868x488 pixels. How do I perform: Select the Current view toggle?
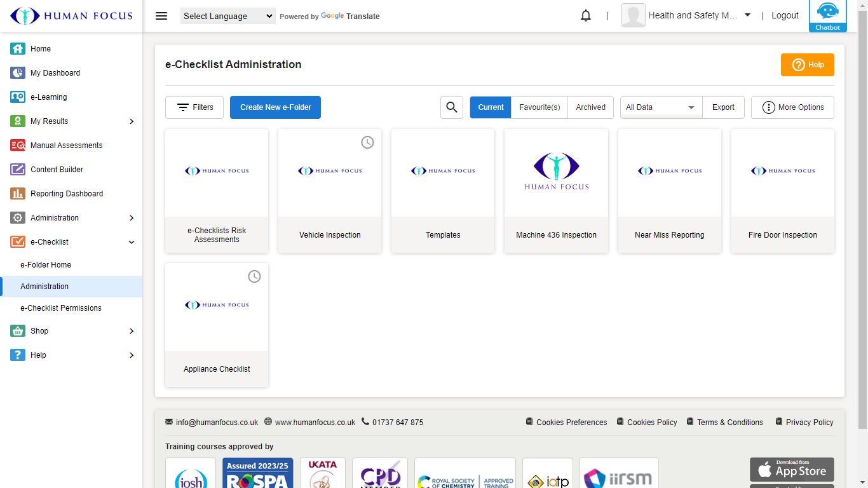click(x=491, y=107)
